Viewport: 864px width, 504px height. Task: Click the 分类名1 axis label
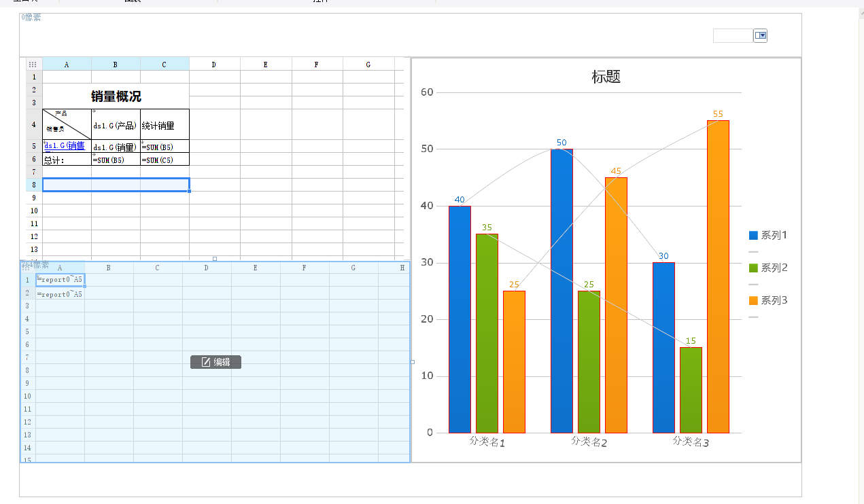(487, 442)
